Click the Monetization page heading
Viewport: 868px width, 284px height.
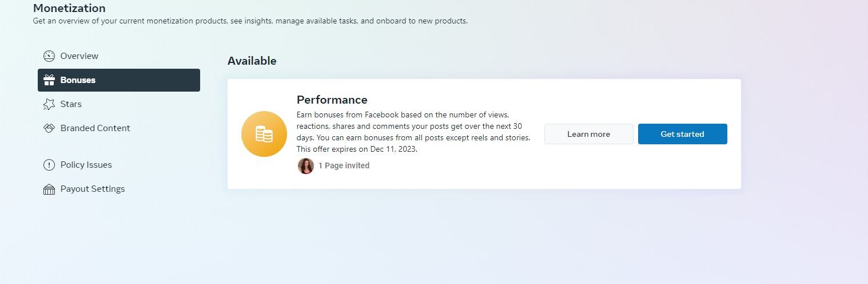click(69, 9)
